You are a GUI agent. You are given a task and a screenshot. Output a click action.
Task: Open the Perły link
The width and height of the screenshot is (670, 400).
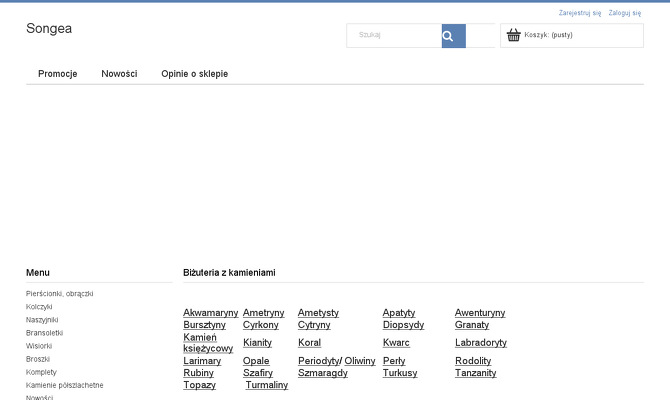pos(394,361)
